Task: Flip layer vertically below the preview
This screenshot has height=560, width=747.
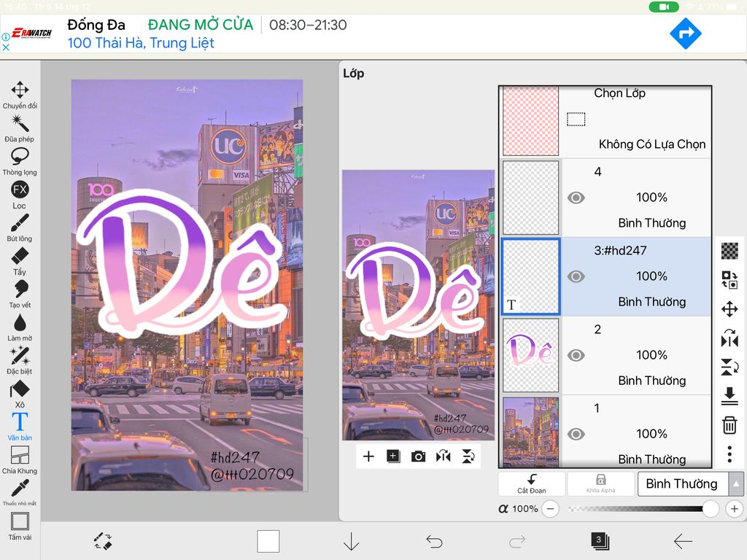Action: [x=468, y=456]
